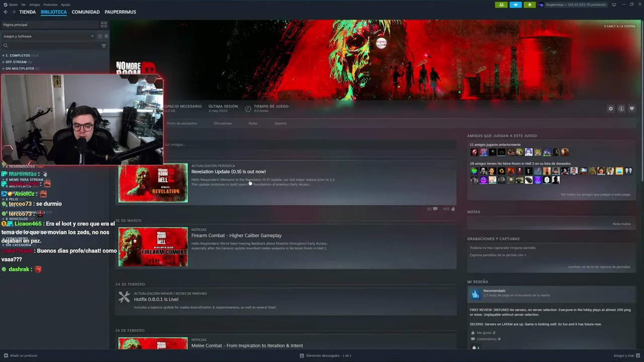Image resolution: width=644 pixels, height=362 pixels.
Task: Click the Recomendado thumbs-up review icon
Action: [475, 294]
